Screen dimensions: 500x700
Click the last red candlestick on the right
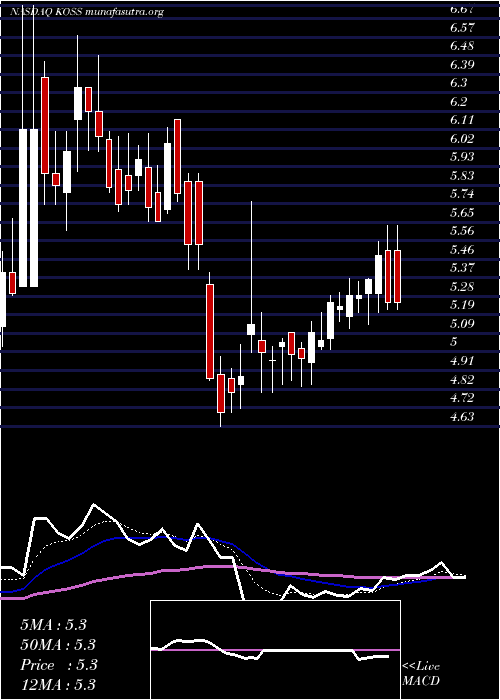(x=397, y=276)
